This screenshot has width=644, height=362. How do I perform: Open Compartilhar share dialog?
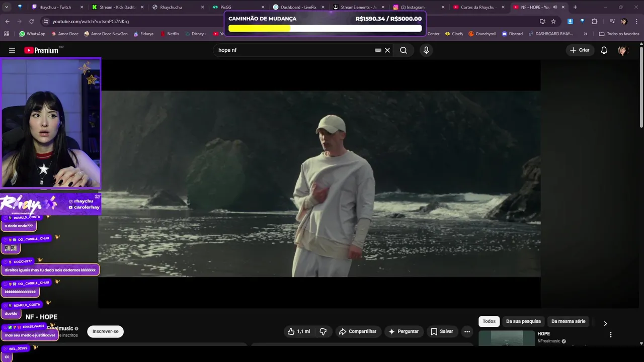click(358, 331)
